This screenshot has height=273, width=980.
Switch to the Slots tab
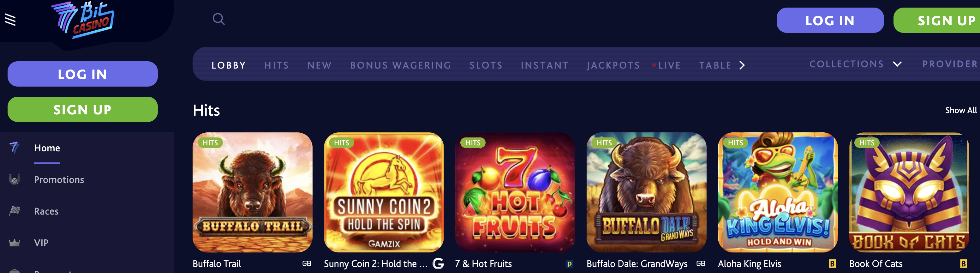pos(486,65)
